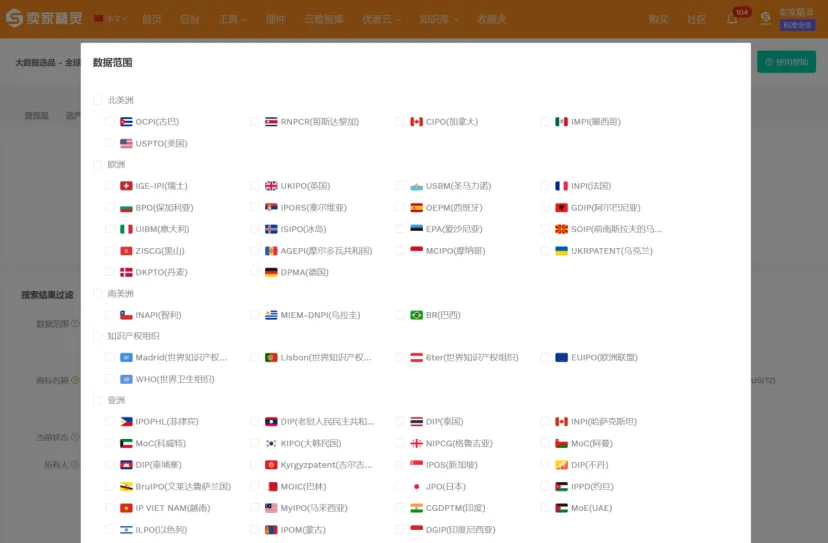Viewport: 828px width, 543px height.
Task: Check the UKIPO(英国) checkbox
Action: coord(255,186)
